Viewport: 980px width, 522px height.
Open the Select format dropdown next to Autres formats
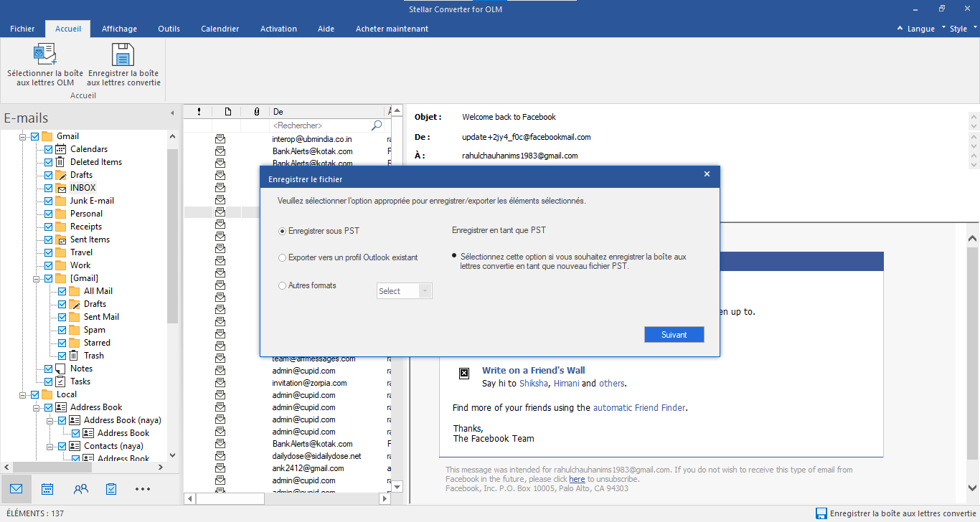(x=404, y=290)
